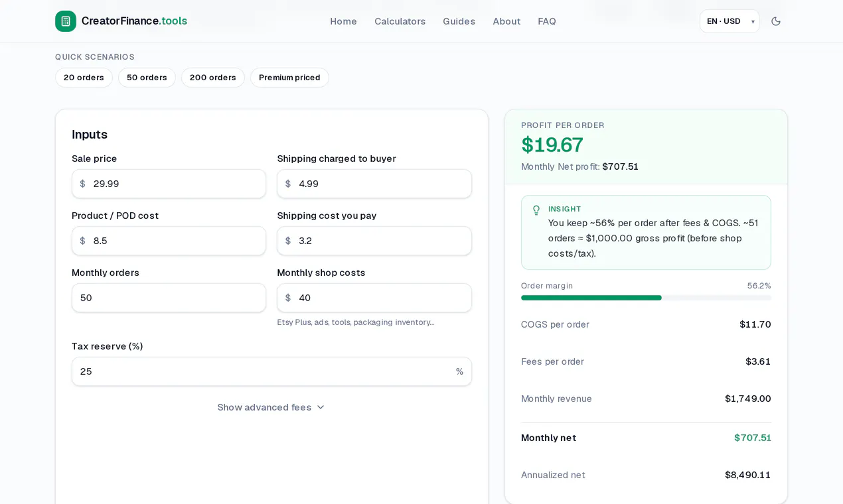Viewport: 843px width, 504px height.
Task: Focus the Monthly shop costs field
Action: 374,298
